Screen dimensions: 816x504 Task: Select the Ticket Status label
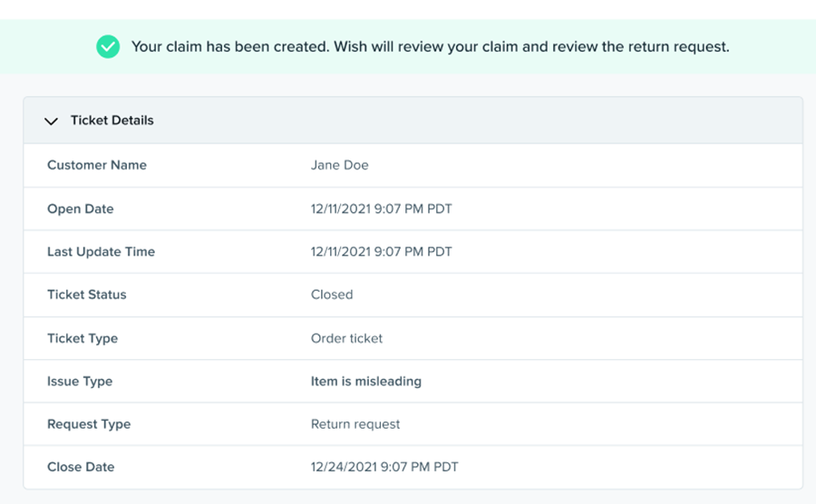click(x=86, y=295)
